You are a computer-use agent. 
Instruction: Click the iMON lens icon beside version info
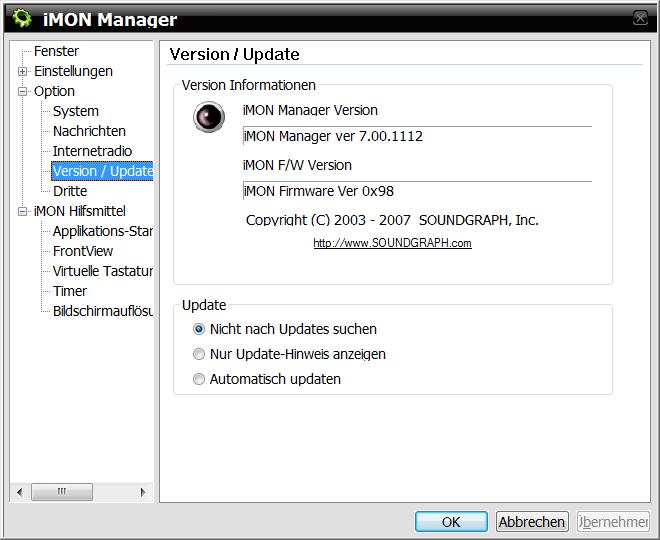209,117
